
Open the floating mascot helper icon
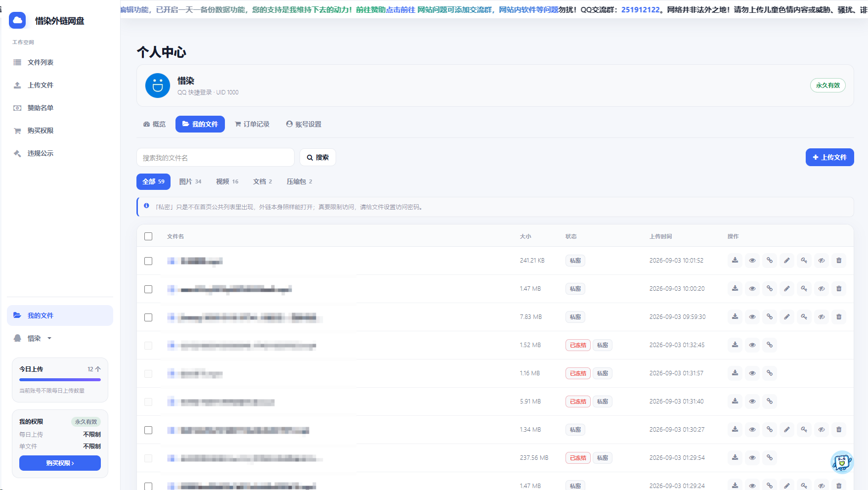coord(842,462)
